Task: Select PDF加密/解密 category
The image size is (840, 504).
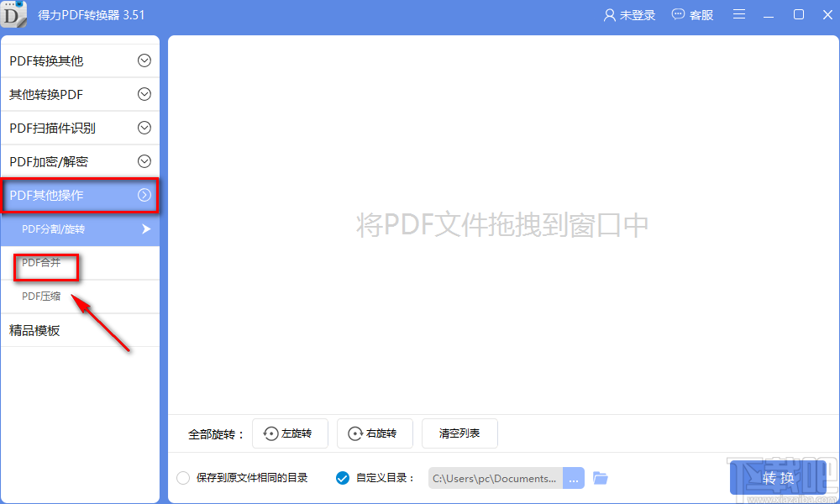Action: (x=81, y=161)
